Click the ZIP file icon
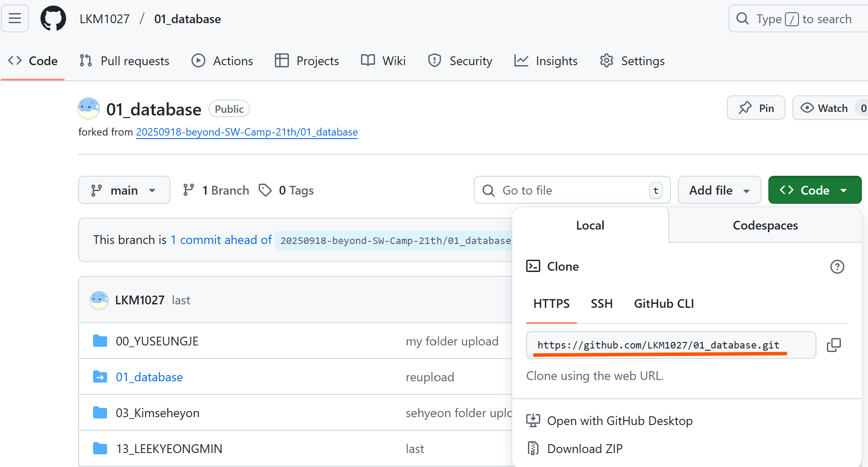 click(x=533, y=449)
